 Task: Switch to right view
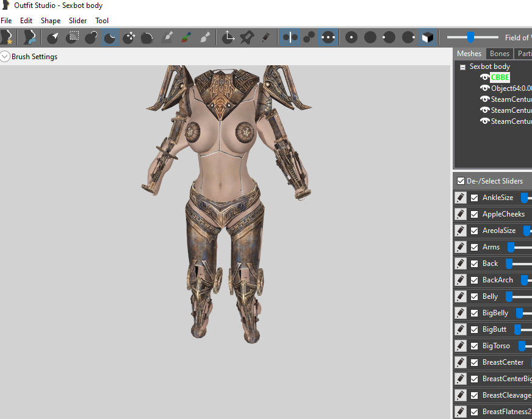tap(408, 37)
